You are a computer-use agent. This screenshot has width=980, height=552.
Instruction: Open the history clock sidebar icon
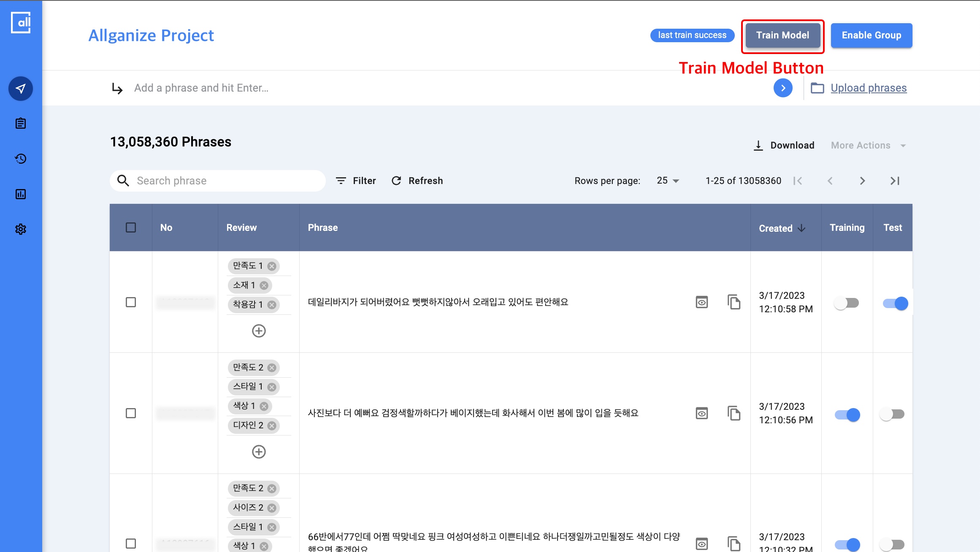pos(21,159)
